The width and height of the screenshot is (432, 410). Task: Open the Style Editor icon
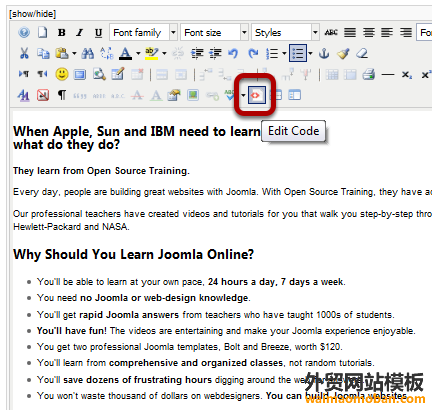coord(24,95)
